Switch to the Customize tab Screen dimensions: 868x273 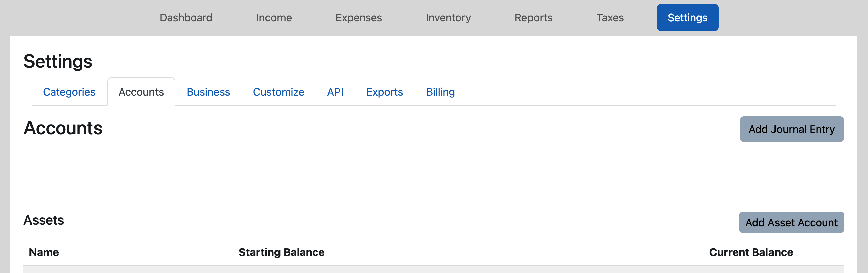pyautogui.click(x=278, y=92)
